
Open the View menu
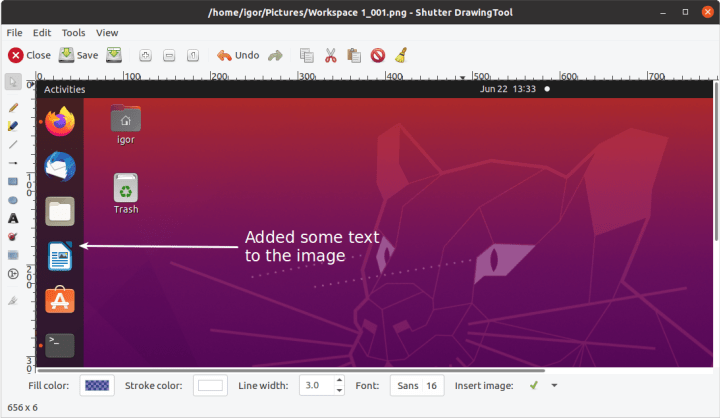click(107, 33)
